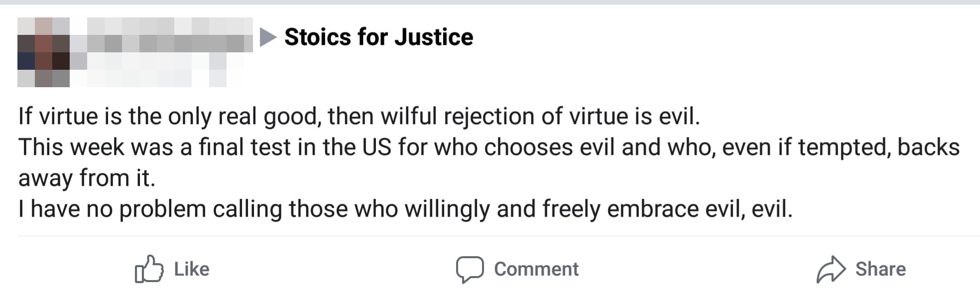Click the Share arrow icon

click(x=831, y=270)
